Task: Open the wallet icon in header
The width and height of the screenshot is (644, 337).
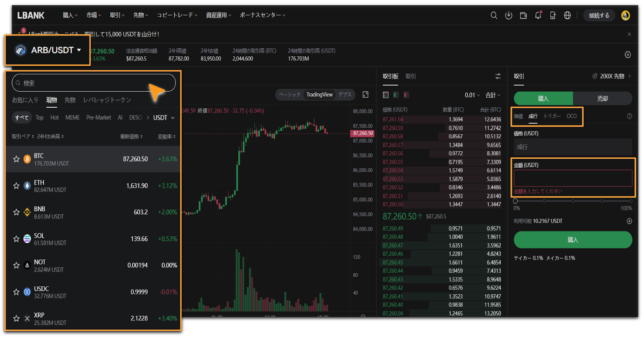Action: tap(523, 15)
